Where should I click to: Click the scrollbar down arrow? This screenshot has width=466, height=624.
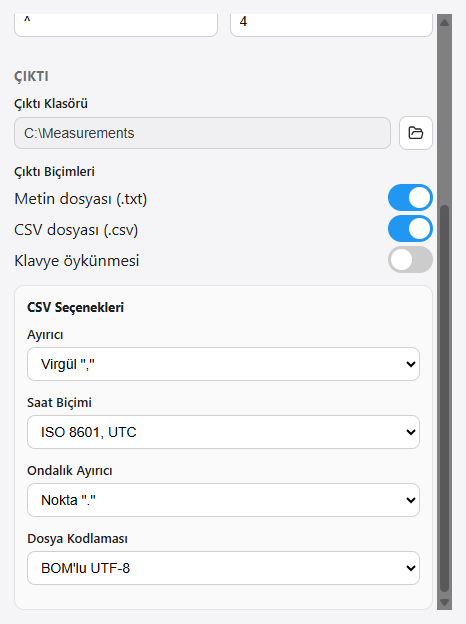pyautogui.click(x=444, y=603)
